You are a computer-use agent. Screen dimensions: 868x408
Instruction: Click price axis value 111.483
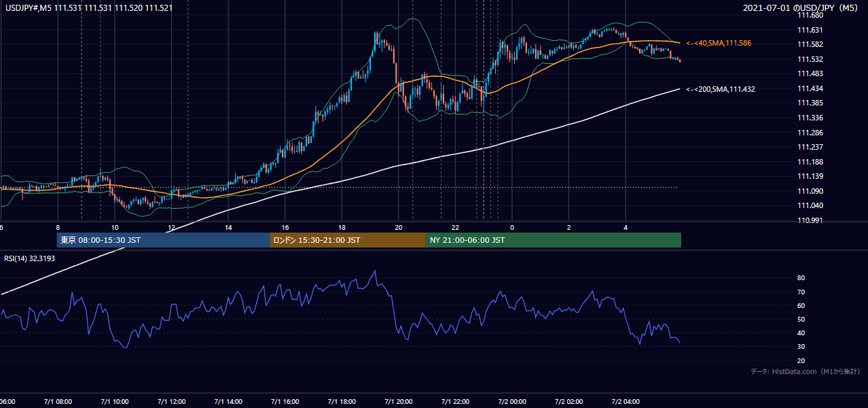[x=811, y=73]
